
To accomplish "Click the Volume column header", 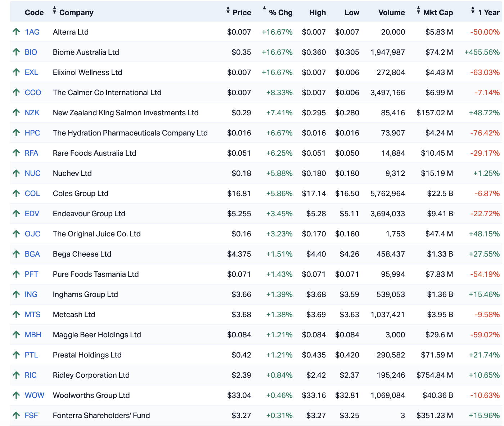I will (392, 12).
